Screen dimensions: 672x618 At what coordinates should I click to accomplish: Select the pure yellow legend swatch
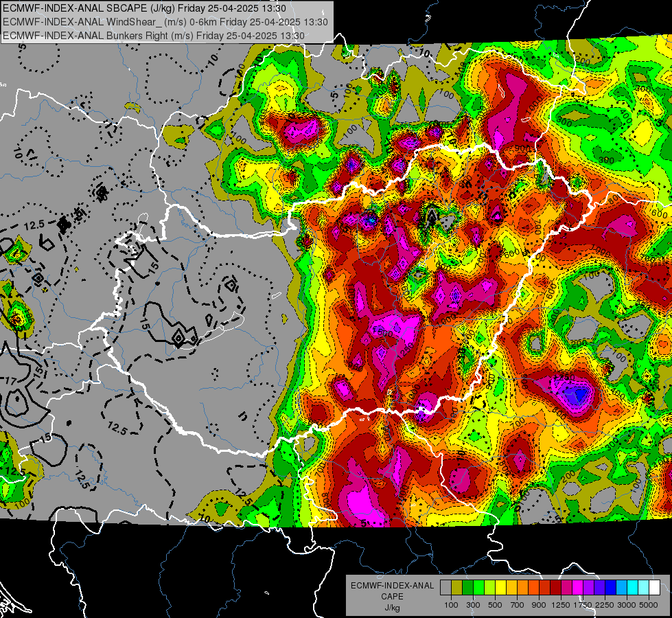coord(500,588)
